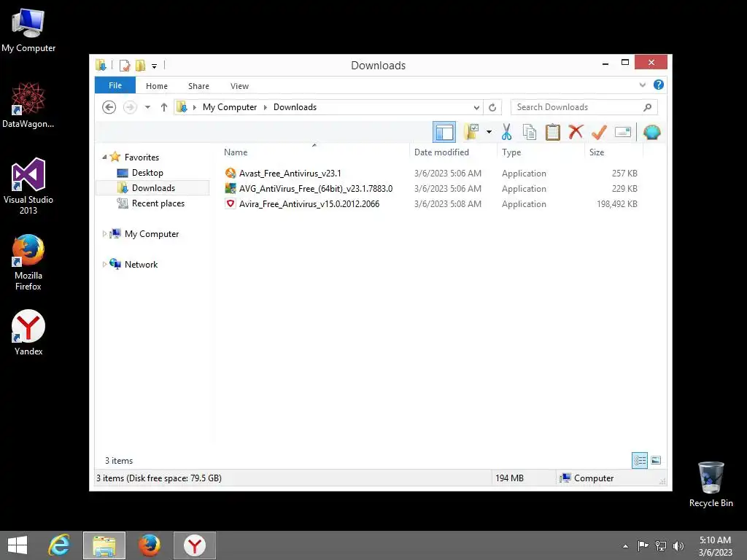Click Downloads in the address path
The width and height of the screenshot is (747, 560).
tap(295, 107)
